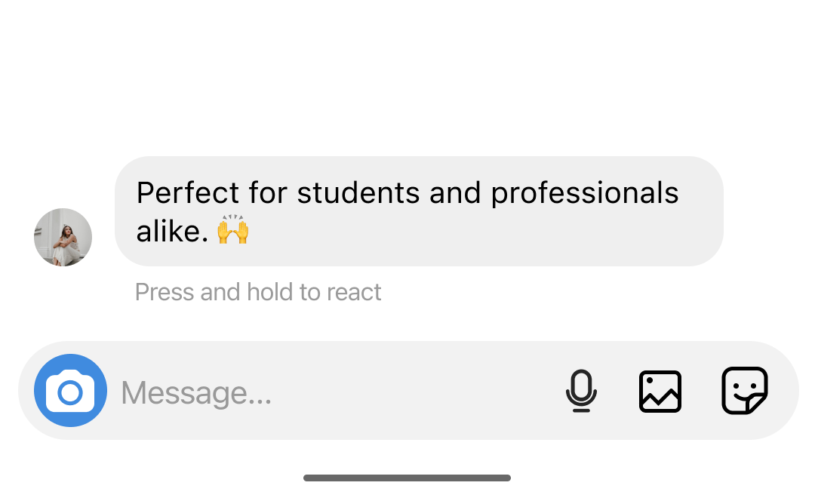Screen dimensions: 815x504
Task: Click the sender's profile picture
Action: (63, 237)
